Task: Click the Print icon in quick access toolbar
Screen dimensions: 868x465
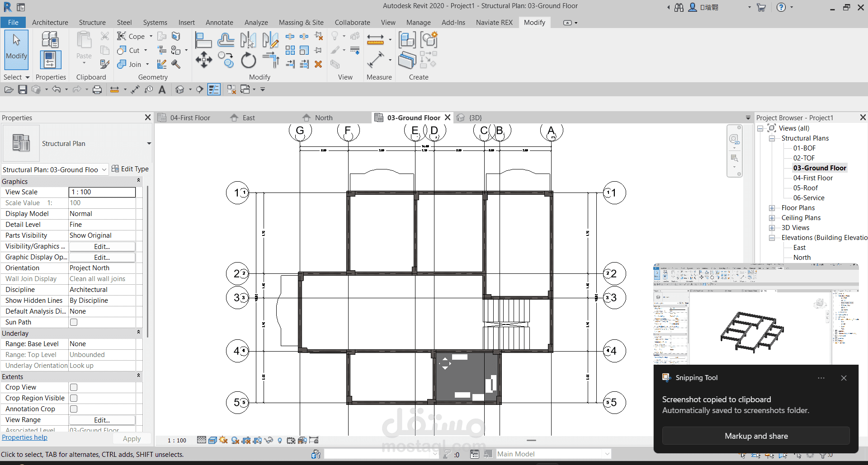Action: pos(97,89)
